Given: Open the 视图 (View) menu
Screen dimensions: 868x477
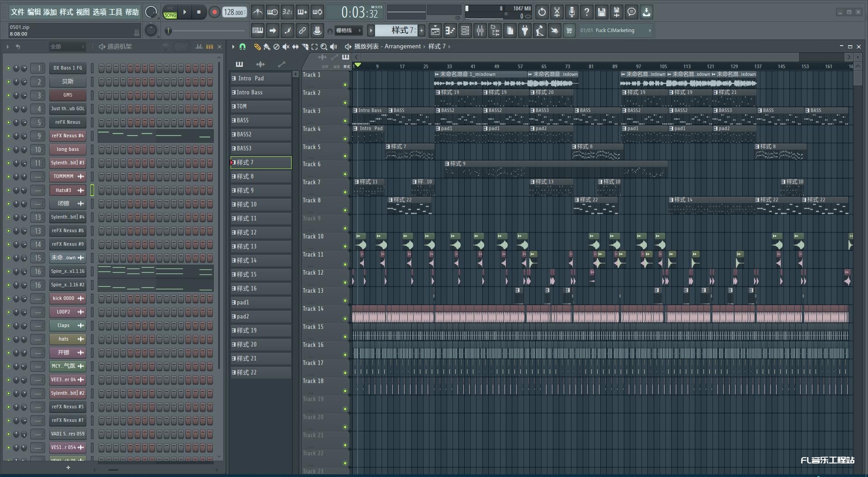Looking at the screenshot, I should point(83,12).
